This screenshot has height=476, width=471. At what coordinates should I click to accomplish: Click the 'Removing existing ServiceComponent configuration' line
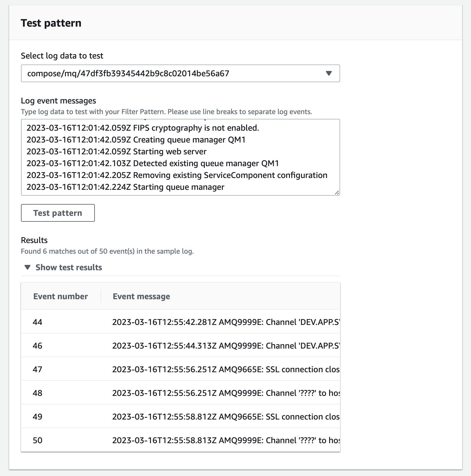pos(177,175)
